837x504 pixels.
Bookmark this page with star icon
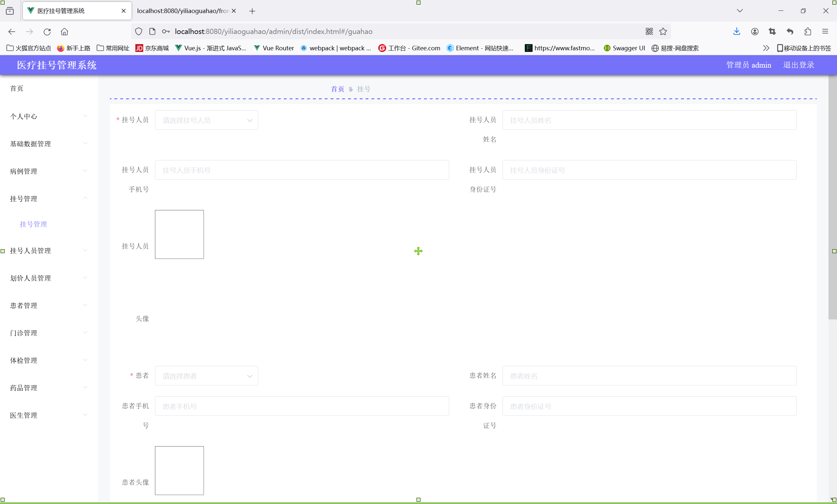663,32
